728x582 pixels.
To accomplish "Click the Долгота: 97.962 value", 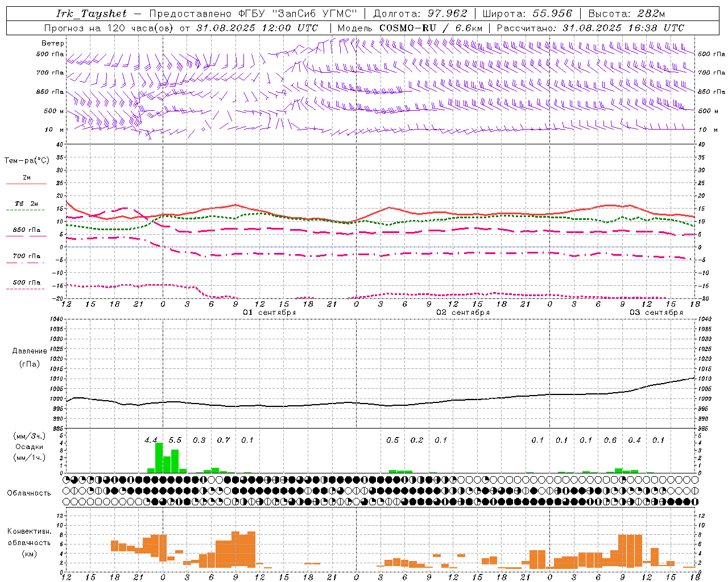I will tap(420, 14).
